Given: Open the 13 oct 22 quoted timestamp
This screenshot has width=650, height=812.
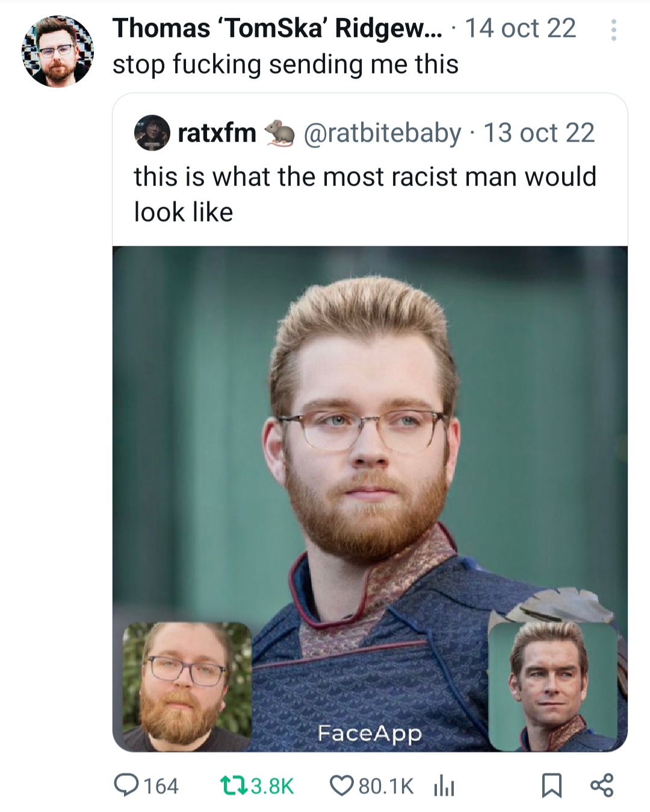Looking at the screenshot, I should pyautogui.click(x=539, y=133).
